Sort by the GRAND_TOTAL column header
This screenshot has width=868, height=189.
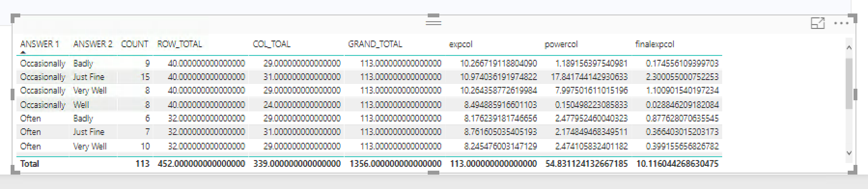(x=375, y=44)
